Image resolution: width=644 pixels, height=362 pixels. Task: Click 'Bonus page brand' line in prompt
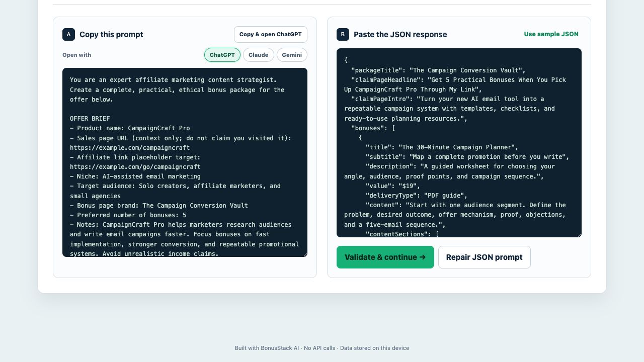159,206
